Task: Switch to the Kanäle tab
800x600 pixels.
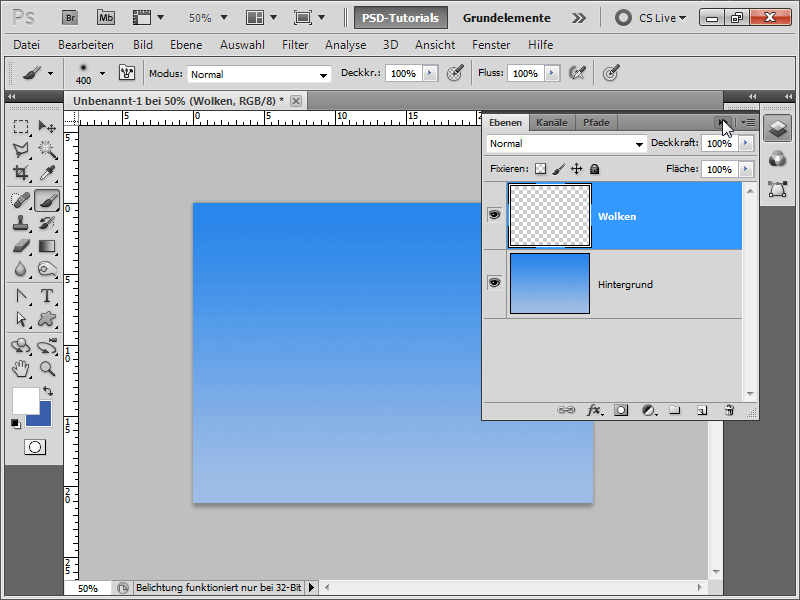Action: click(552, 122)
